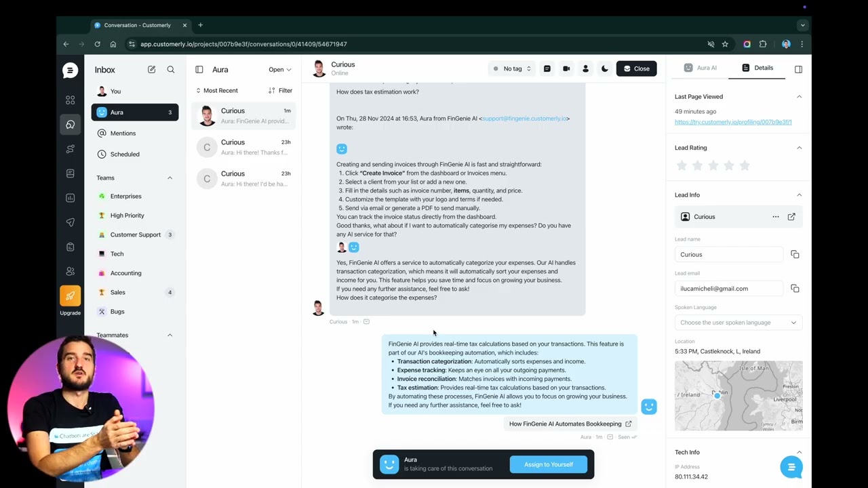Open How FinGenie AI Automates Bookkeeping link
Image resolution: width=868 pixels, height=488 pixels.
coord(570,424)
